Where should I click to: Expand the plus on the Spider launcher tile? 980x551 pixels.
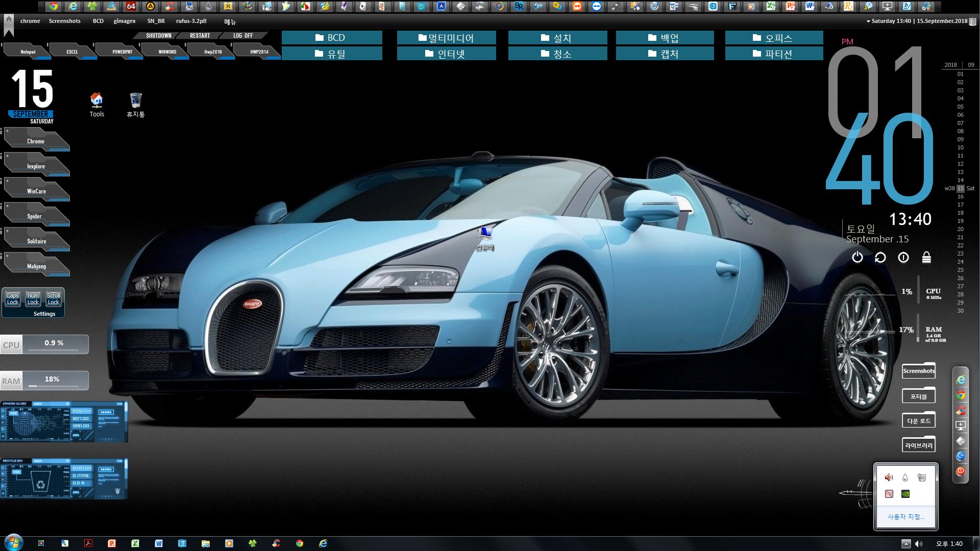pyautogui.click(x=7, y=206)
